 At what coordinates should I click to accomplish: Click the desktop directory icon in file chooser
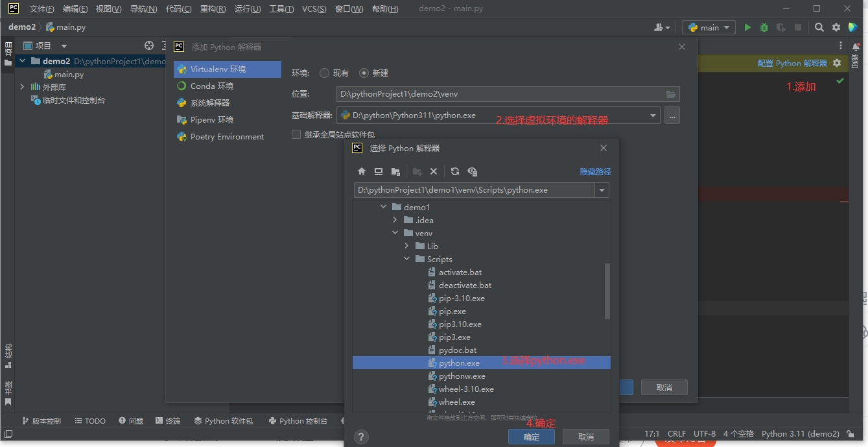point(379,171)
